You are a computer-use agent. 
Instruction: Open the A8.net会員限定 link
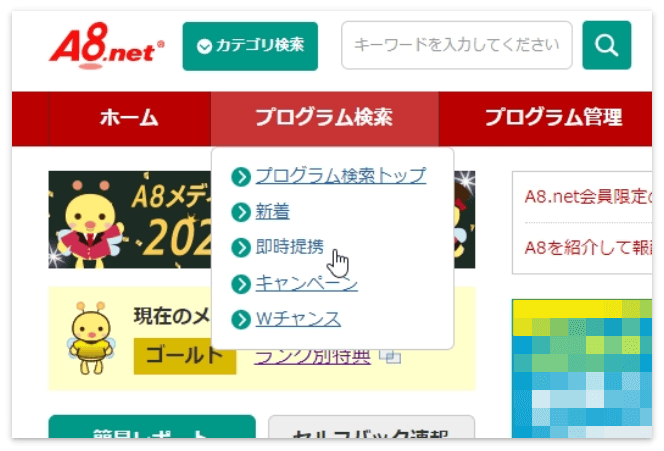pos(588,197)
